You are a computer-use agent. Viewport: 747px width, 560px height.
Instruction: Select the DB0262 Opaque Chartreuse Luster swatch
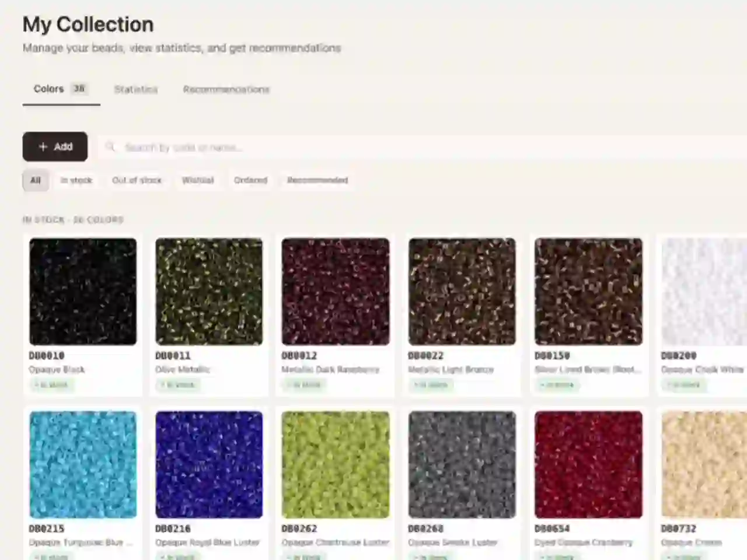(x=335, y=464)
